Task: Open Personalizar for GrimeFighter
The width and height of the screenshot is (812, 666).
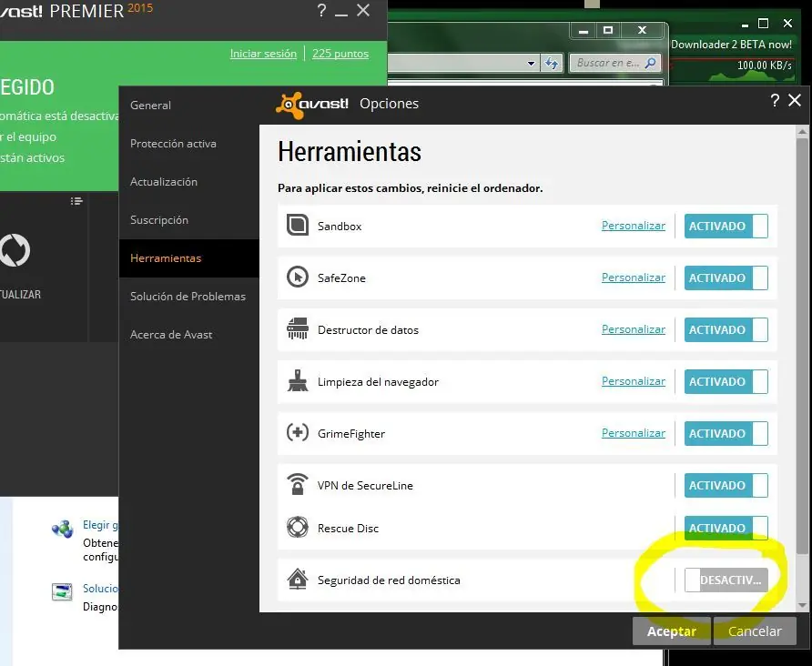Action: click(634, 432)
